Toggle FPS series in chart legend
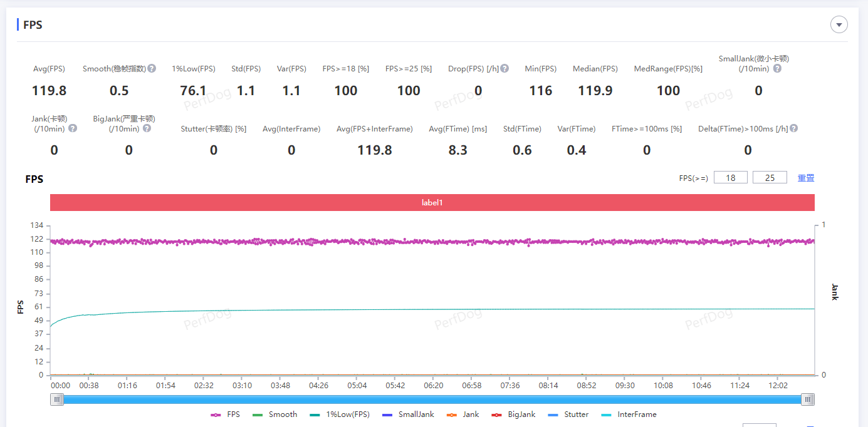 [x=226, y=414]
